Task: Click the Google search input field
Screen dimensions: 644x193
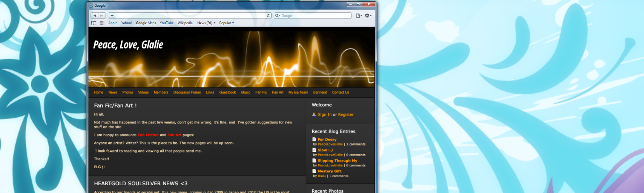Action: [x=315, y=15]
